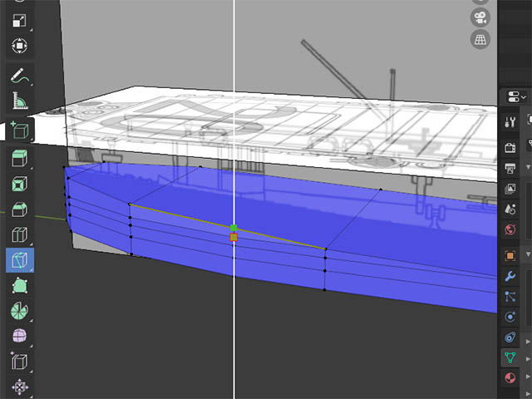
Task: Select the Inset Faces tool
Action: pos(20,184)
